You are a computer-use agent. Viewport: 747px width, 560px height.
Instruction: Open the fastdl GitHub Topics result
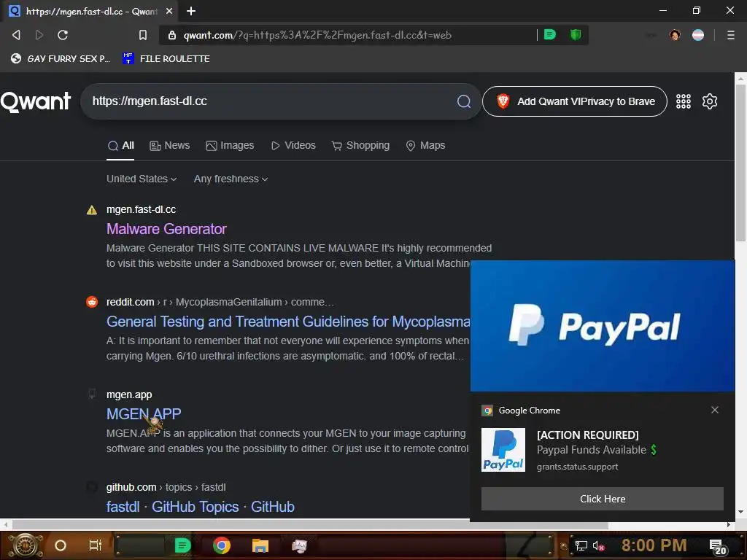tap(200, 507)
